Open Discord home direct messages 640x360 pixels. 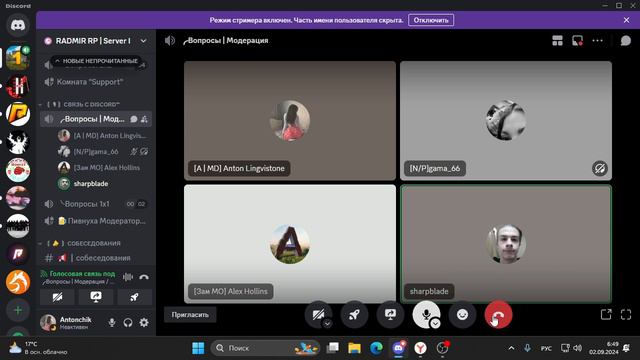point(18,25)
